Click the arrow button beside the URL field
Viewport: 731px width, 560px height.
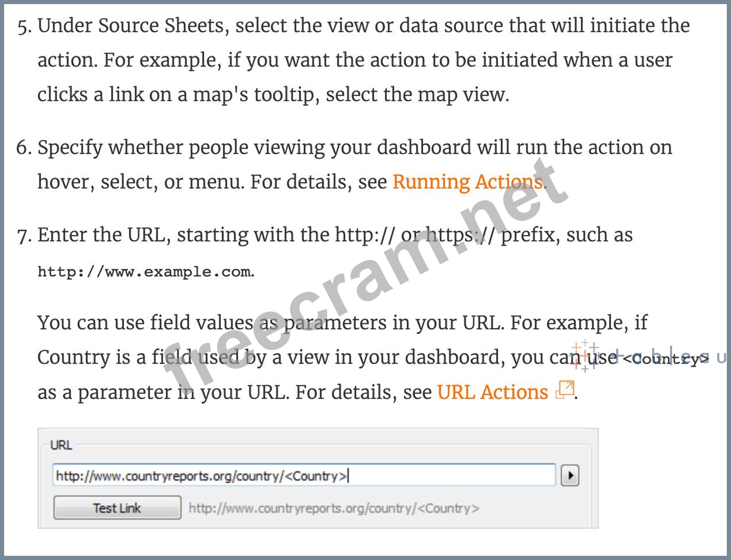coord(570,476)
